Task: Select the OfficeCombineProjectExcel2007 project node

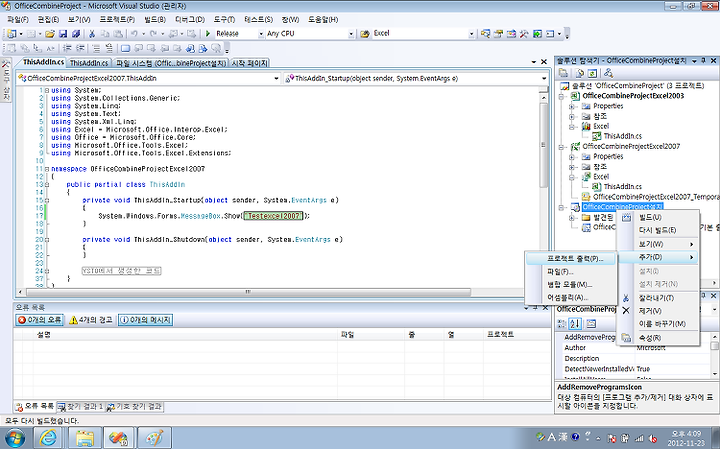Action: click(630, 146)
